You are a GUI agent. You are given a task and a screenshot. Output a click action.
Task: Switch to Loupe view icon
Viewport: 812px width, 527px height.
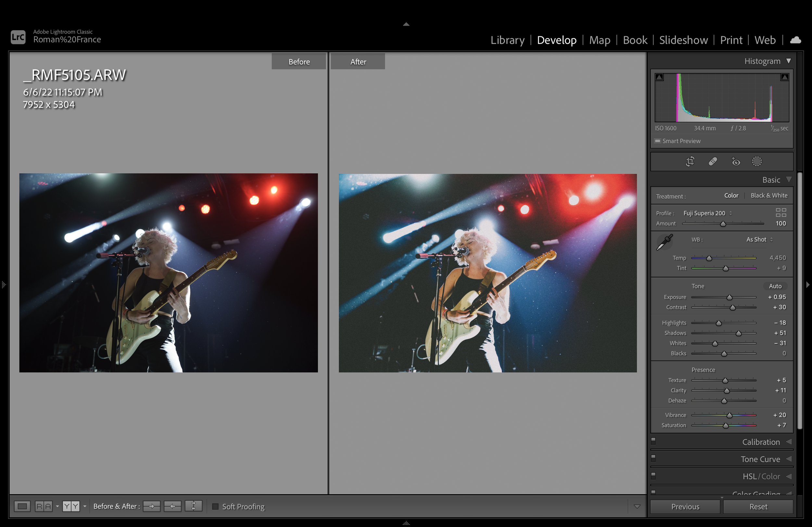22,506
